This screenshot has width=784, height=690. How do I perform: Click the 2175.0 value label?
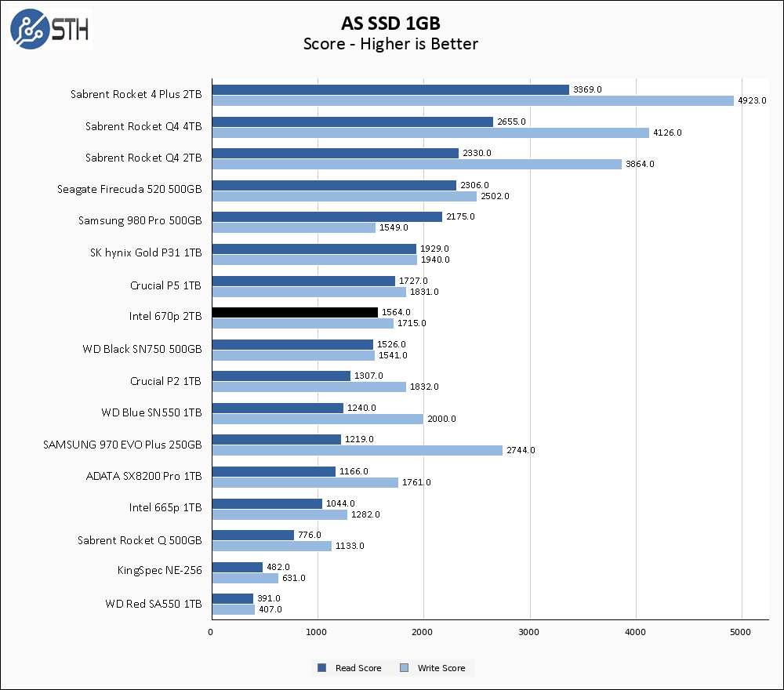click(460, 217)
